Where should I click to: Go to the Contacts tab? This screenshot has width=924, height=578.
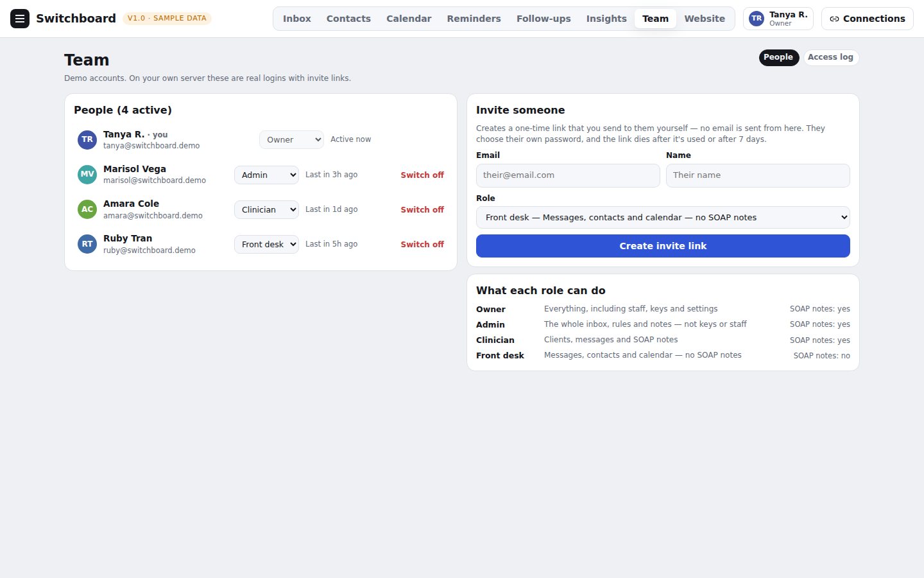(348, 19)
